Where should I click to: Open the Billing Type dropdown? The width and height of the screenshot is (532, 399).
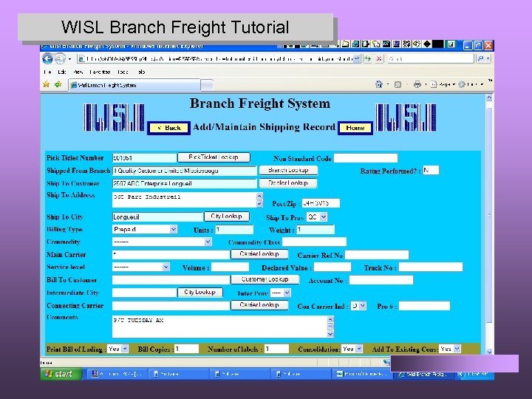click(145, 229)
